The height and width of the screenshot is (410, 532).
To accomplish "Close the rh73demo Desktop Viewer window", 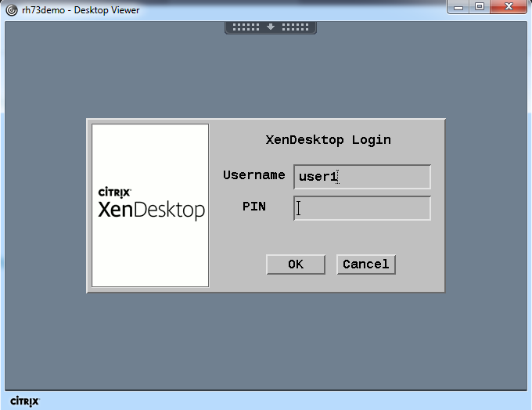I will coord(509,7).
